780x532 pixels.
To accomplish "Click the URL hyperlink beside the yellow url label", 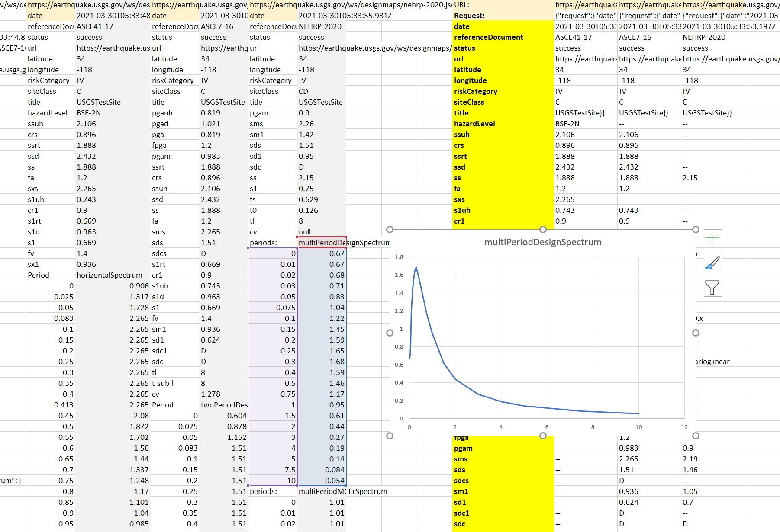I will pyautogui.click(x=585, y=58).
